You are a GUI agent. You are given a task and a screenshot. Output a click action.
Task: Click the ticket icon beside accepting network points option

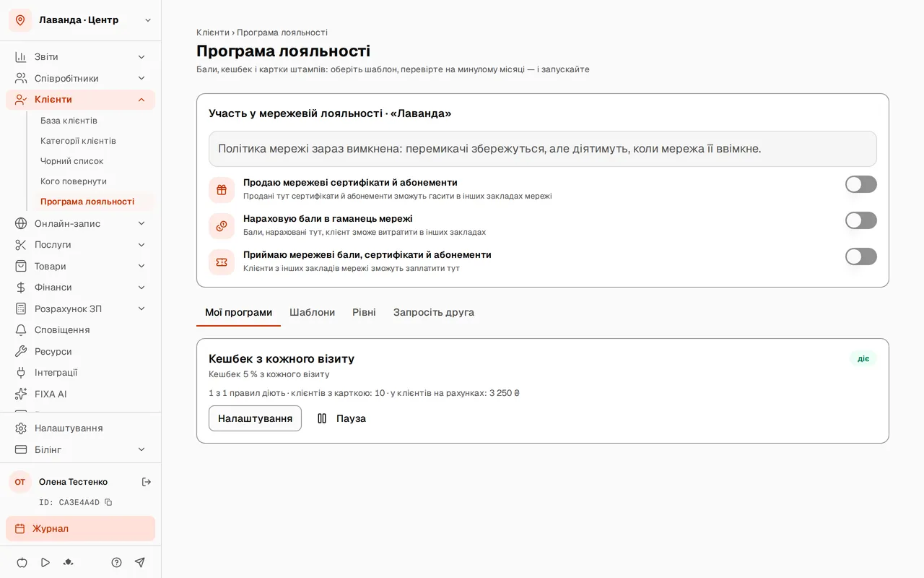222,262
